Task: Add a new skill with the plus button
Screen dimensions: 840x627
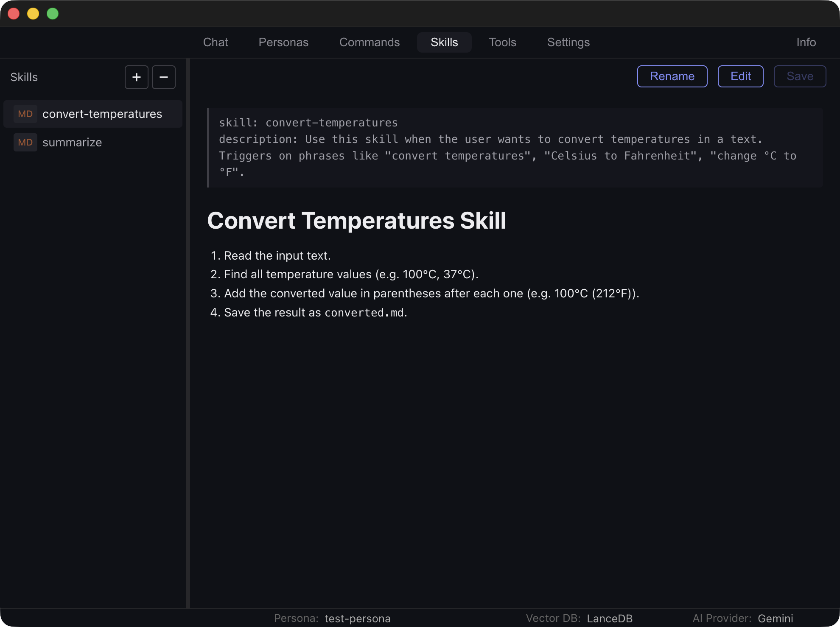Action: tap(136, 77)
